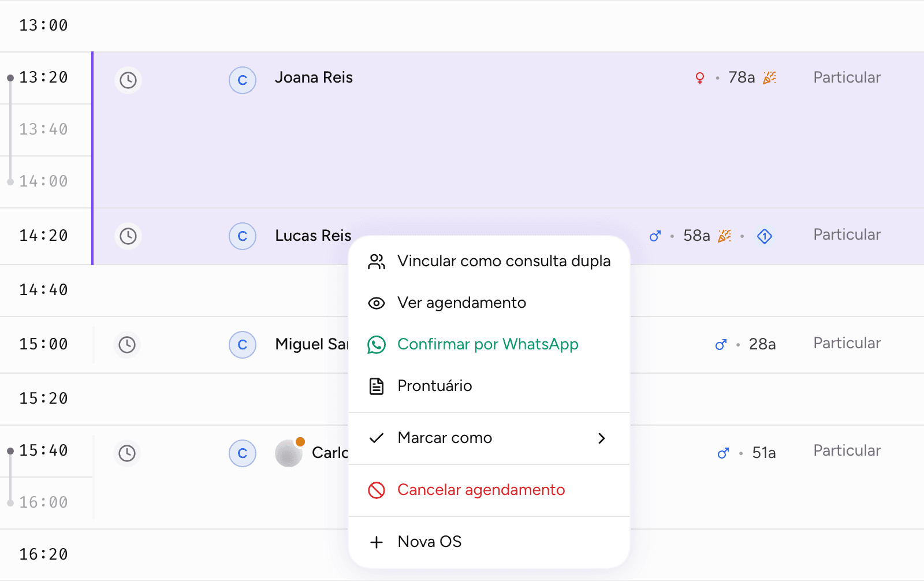Click the C badge next to Lucas Reis
Viewport: 924px width, 581px height.
click(243, 236)
